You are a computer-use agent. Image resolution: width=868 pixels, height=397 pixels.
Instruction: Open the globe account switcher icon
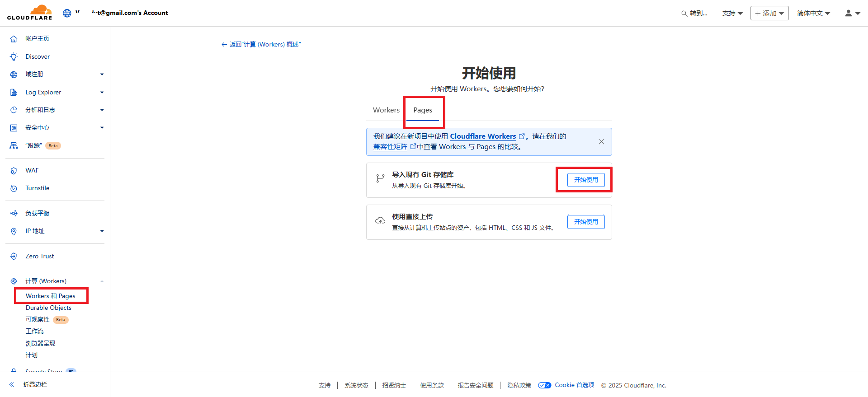67,13
